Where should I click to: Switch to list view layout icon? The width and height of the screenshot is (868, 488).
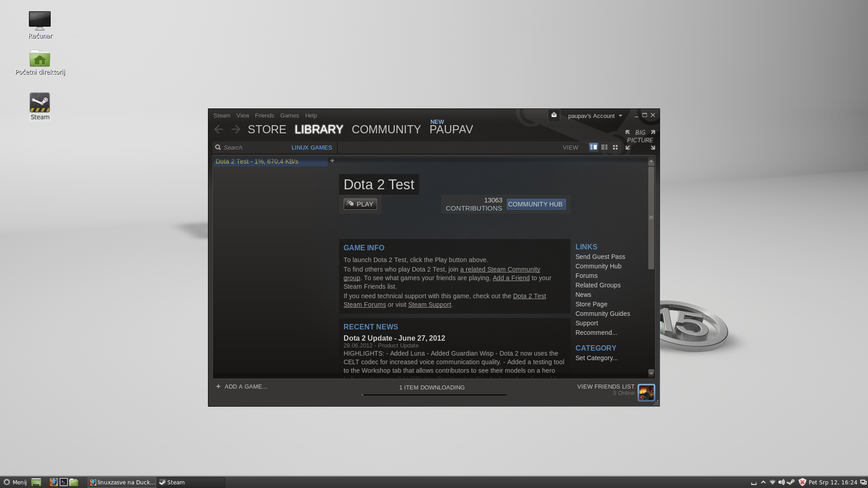coord(604,147)
